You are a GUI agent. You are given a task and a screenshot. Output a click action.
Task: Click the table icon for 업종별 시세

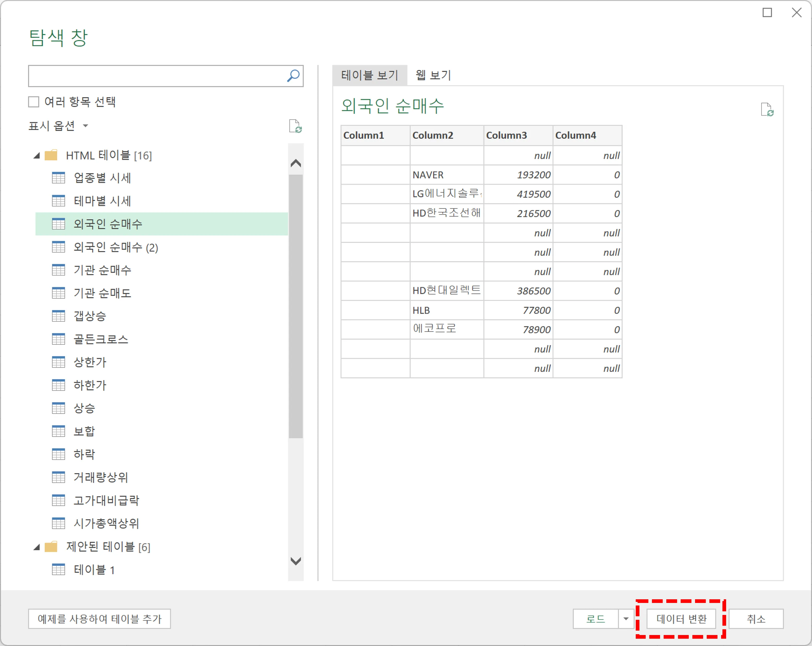pos(58,178)
